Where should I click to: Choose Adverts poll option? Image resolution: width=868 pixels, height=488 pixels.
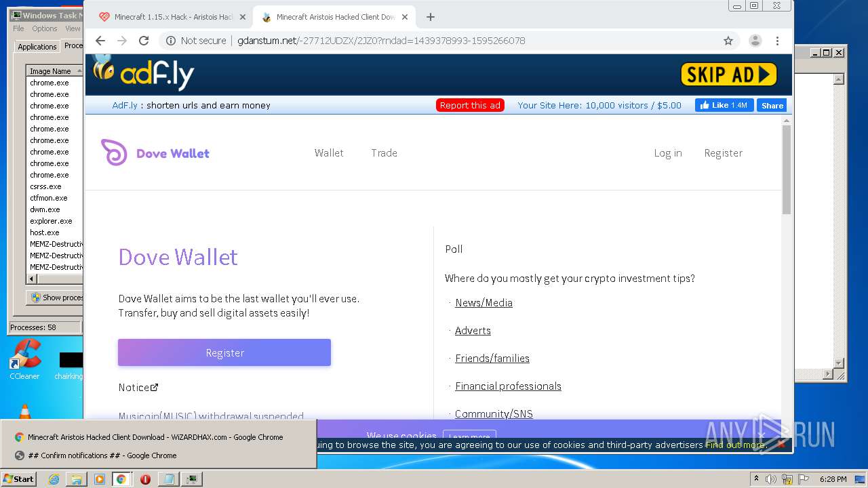click(x=473, y=331)
